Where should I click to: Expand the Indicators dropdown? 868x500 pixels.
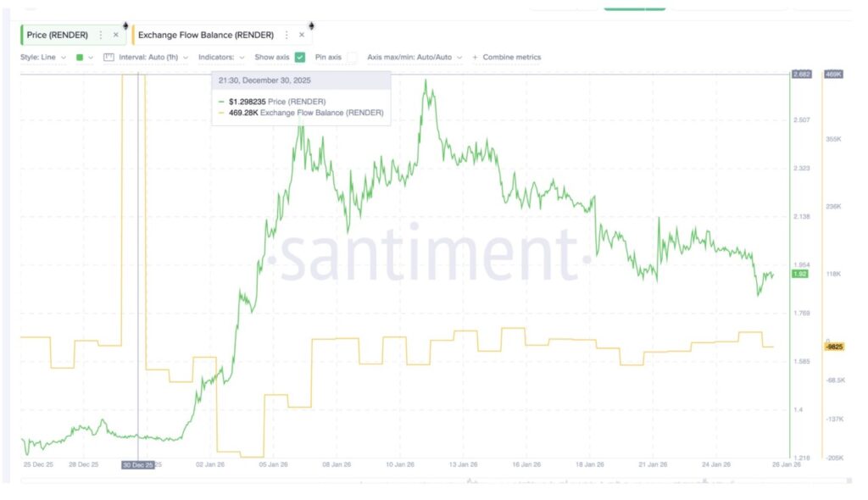pyautogui.click(x=221, y=58)
